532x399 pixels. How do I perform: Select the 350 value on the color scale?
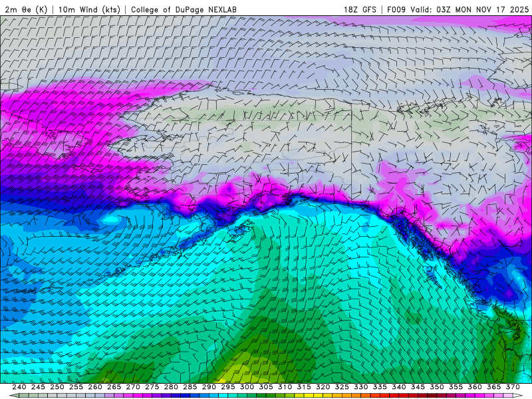point(437,387)
